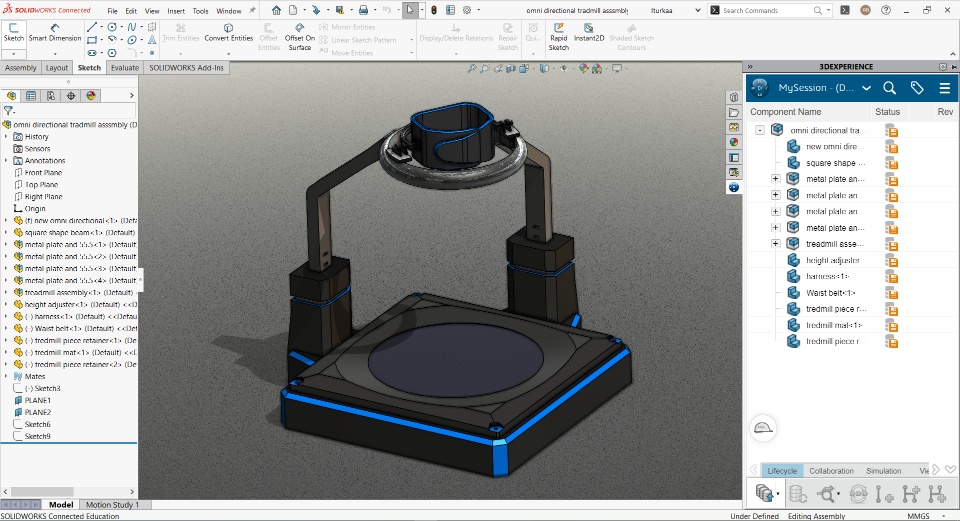Switch to the Collaboration tab
Image resolution: width=960 pixels, height=521 pixels.
pos(831,471)
